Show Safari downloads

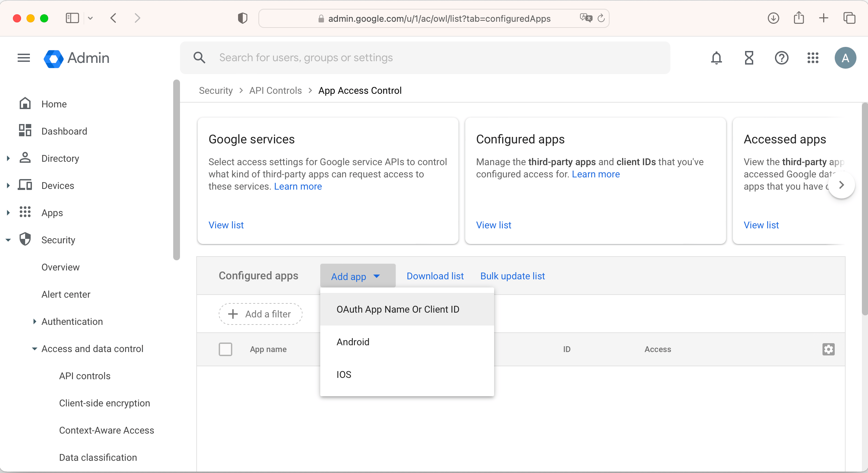click(773, 18)
